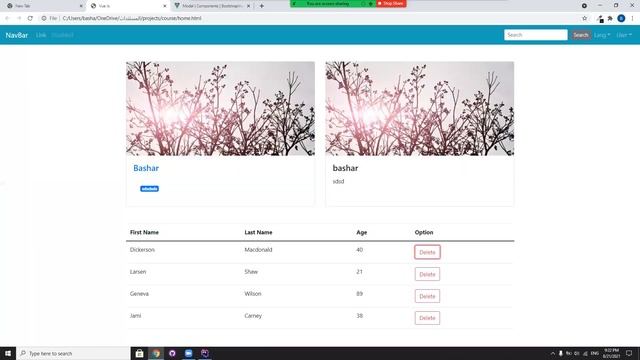This screenshot has width=640, height=360.
Task: Open a new tab with the plus icon
Action: pos(262,6)
